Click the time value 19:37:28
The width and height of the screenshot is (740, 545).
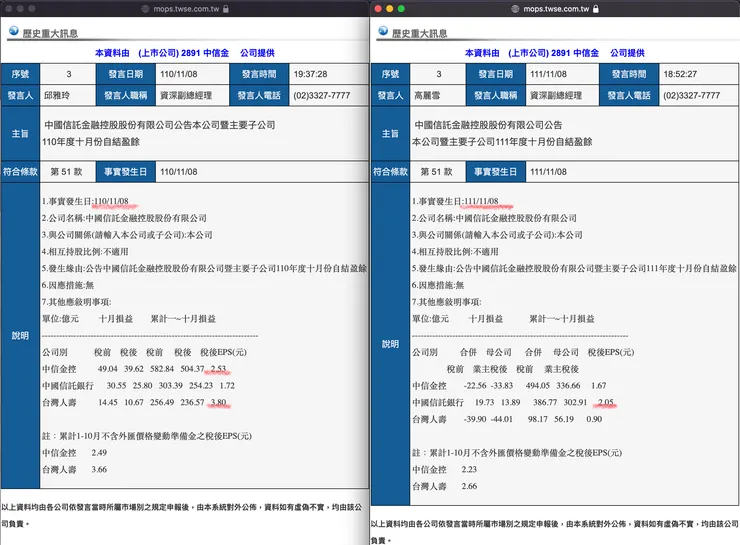(x=311, y=74)
